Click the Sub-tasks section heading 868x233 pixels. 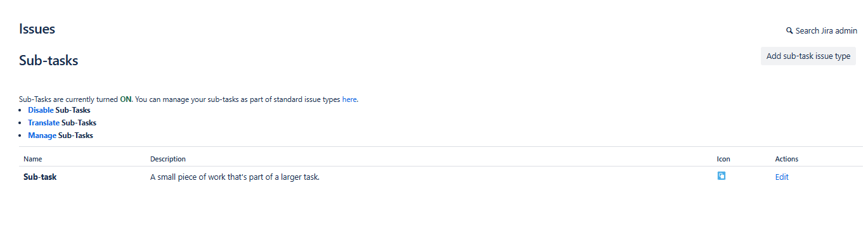point(49,61)
